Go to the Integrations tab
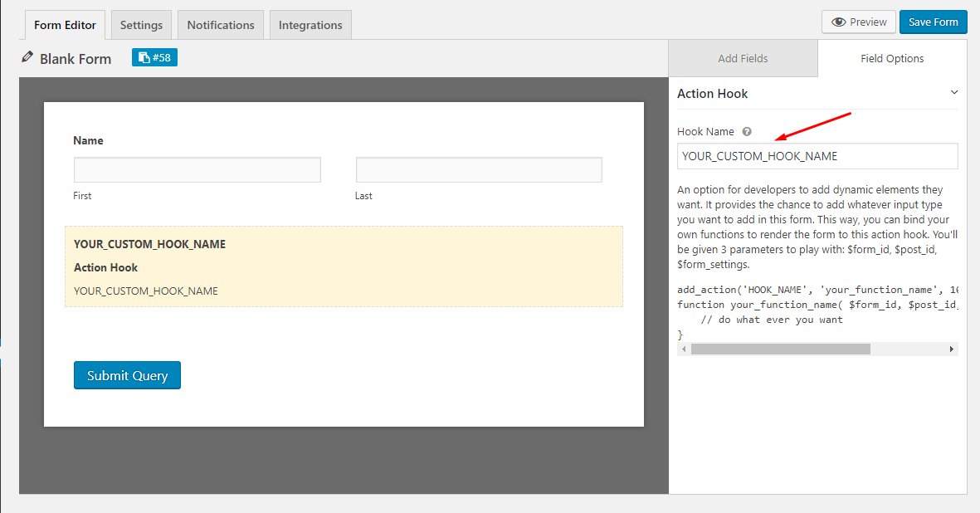This screenshot has width=980, height=513. click(310, 25)
